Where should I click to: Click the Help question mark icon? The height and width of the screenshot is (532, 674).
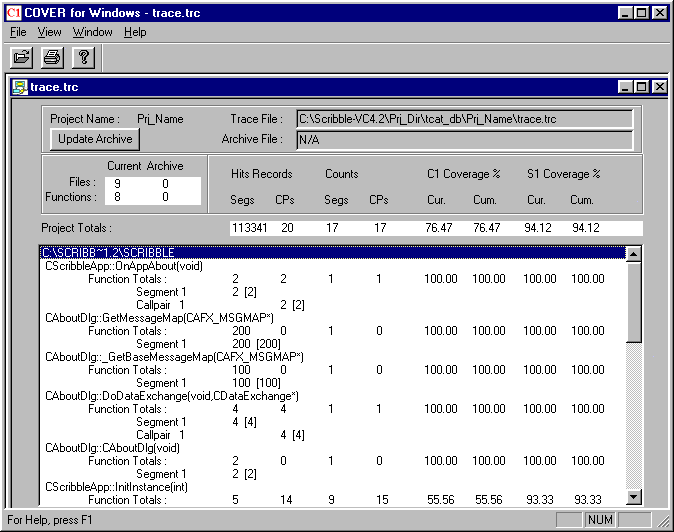[84, 58]
